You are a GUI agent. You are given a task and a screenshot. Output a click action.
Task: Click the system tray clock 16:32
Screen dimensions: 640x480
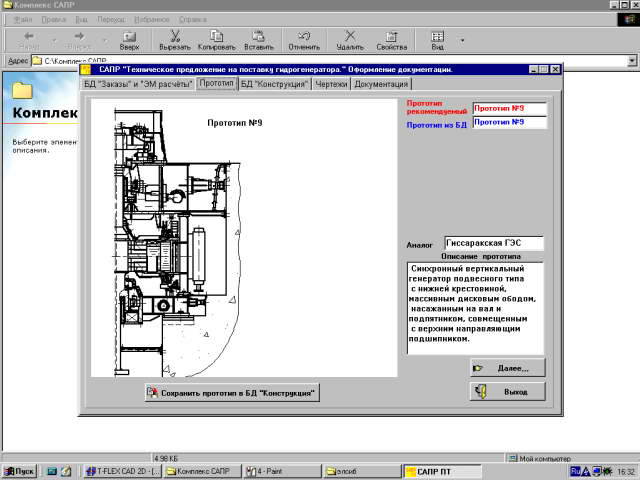[626, 471]
